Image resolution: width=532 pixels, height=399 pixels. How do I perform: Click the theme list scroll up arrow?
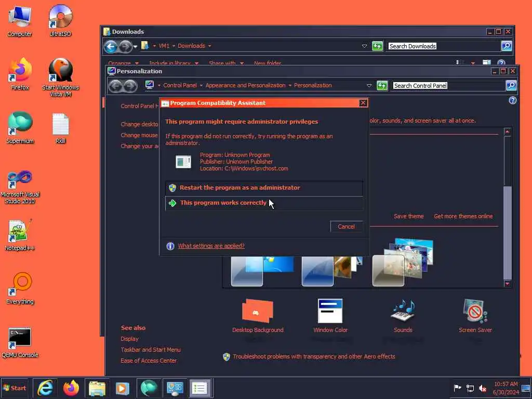(x=507, y=131)
